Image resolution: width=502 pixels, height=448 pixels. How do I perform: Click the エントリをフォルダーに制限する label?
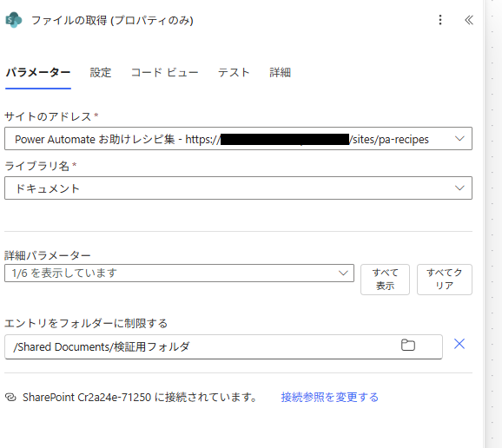coord(86,323)
